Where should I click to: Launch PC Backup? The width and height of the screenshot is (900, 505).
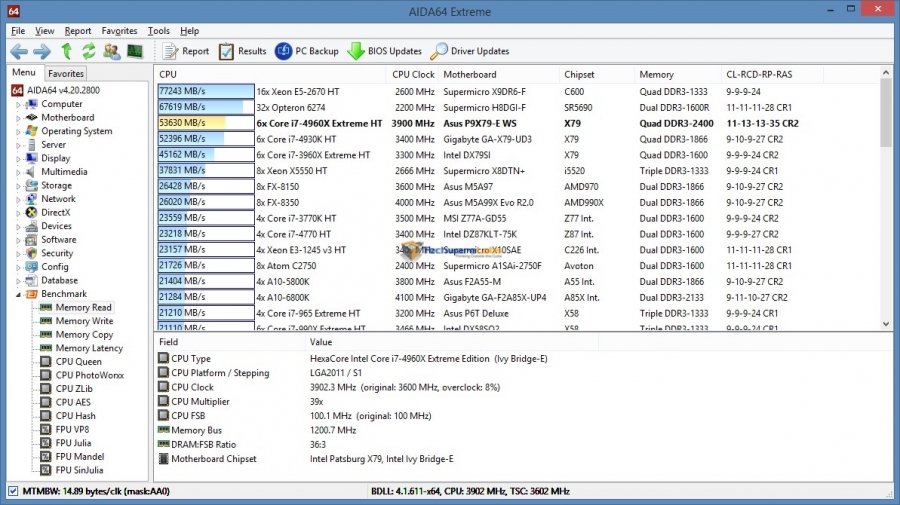coord(307,52)
